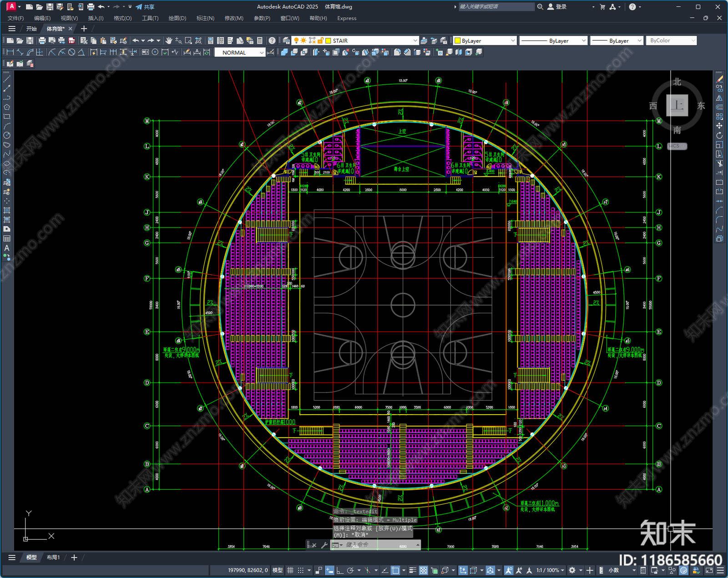
Task: Click the command line input field
Action: click(380, 545)
